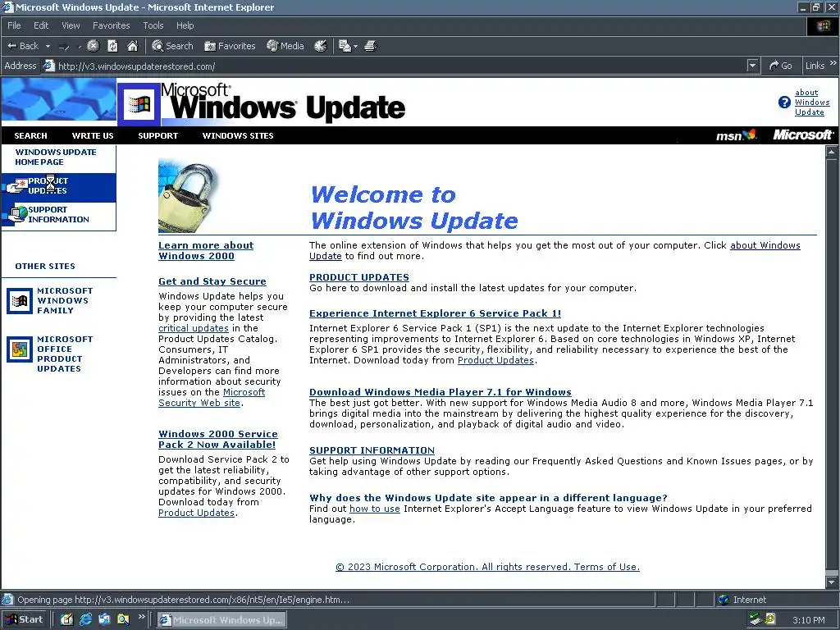Click the address bar URL field

pyautogui.click(x=396, y=66)
